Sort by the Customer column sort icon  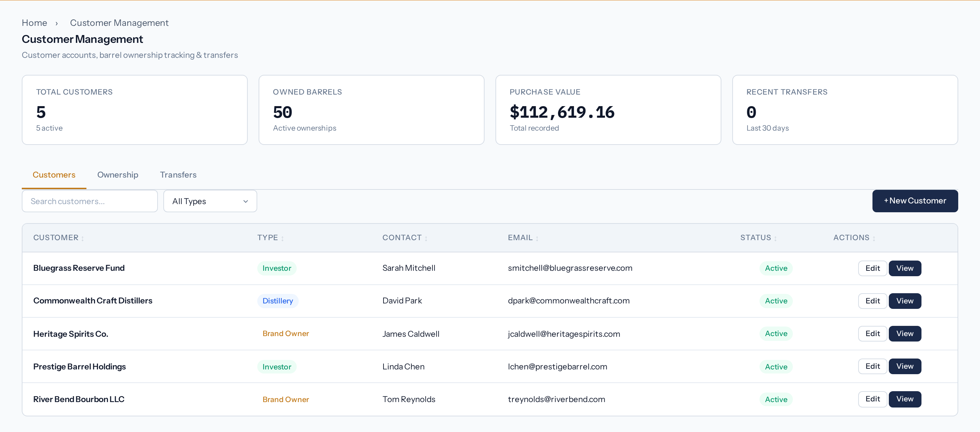coord(83,238)
